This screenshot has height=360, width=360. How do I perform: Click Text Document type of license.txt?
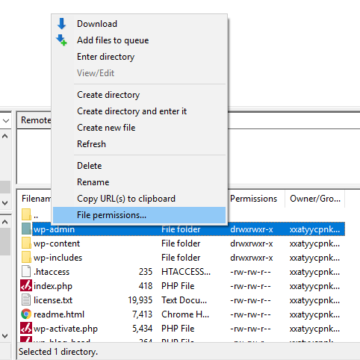pyautogui.click(x=184, y=300)
